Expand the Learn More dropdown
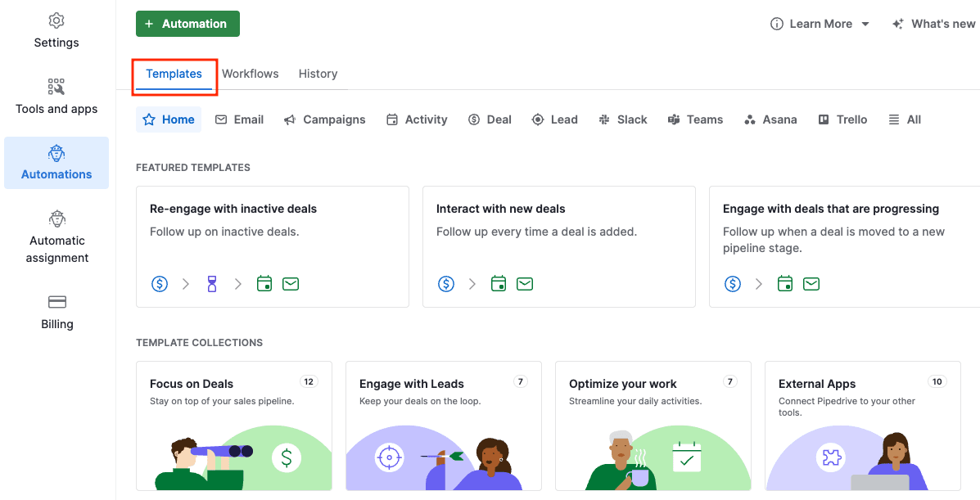Image resolution: width=980 pixels, height=500 pixels. (867, 24)
